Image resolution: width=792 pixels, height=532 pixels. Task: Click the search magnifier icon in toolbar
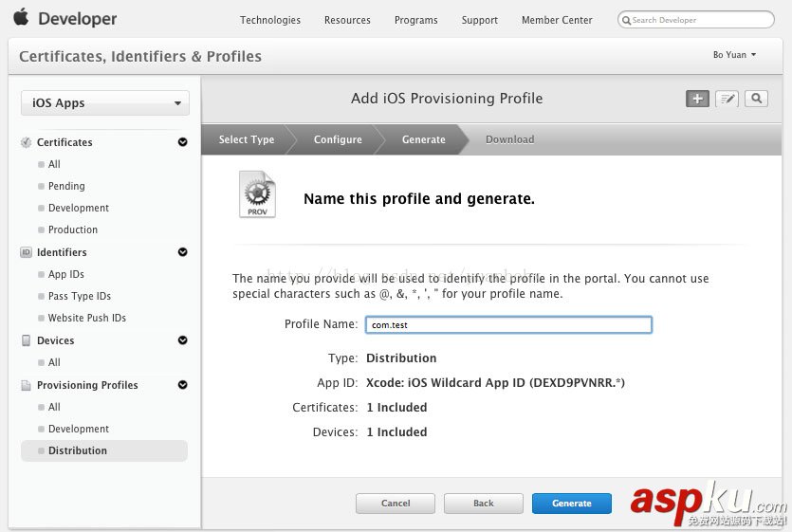tap(756, 99)
